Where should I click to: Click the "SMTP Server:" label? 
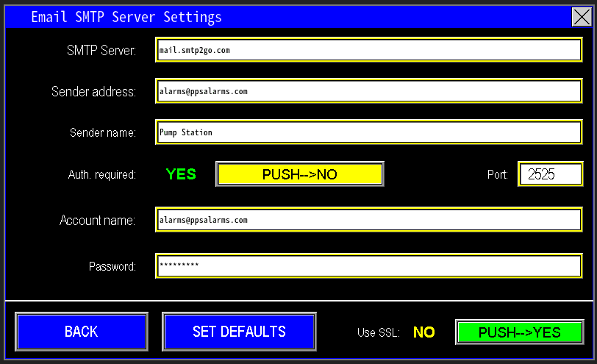click(x=101, y=51)
